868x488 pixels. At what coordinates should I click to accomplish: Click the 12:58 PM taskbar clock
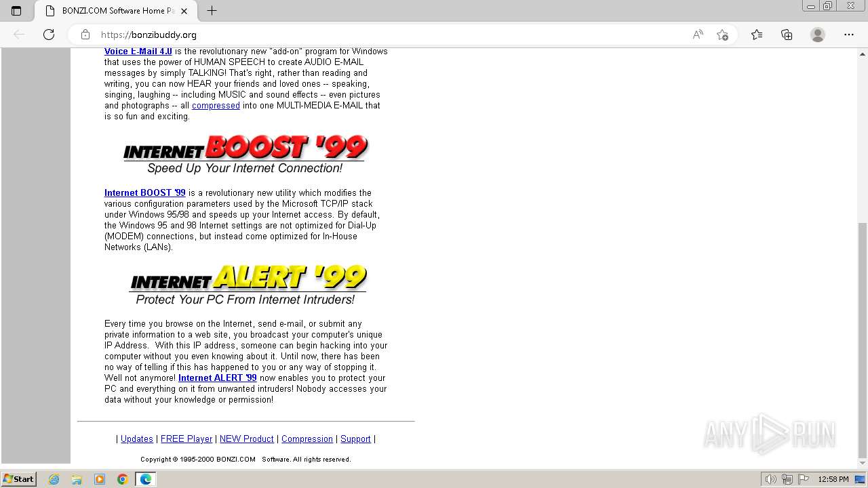(833, 479)
